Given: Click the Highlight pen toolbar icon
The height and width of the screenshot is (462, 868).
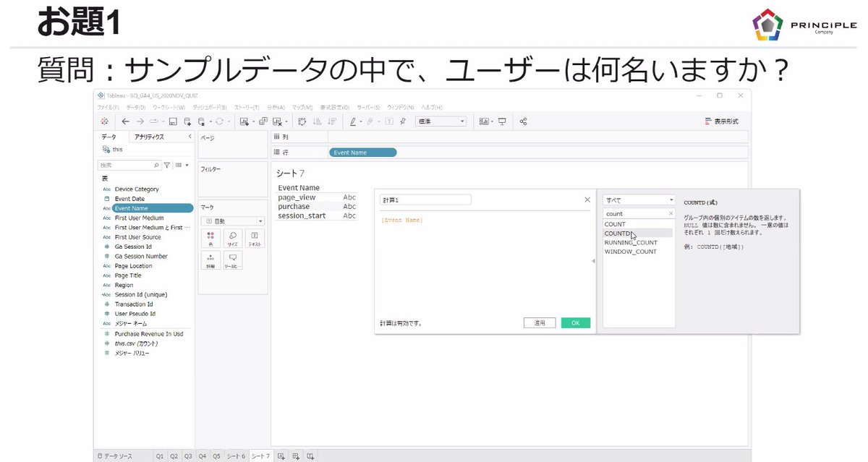Looking at the screenshot, I should [x=353, y=121].
